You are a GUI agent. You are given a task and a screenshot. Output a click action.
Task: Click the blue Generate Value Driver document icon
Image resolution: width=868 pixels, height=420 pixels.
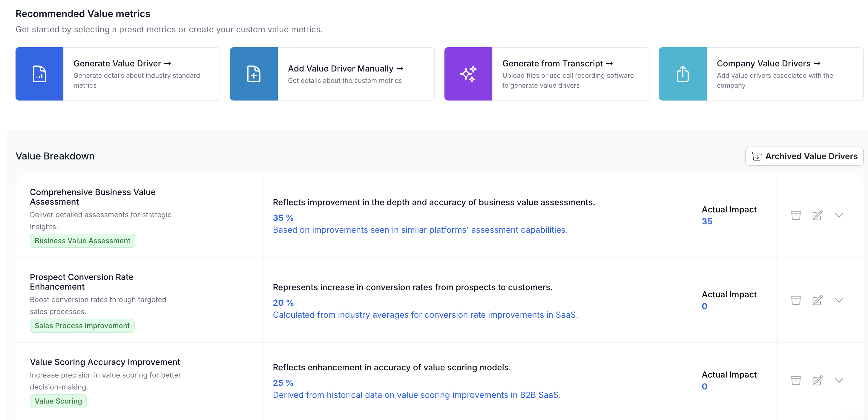(39, 74)
